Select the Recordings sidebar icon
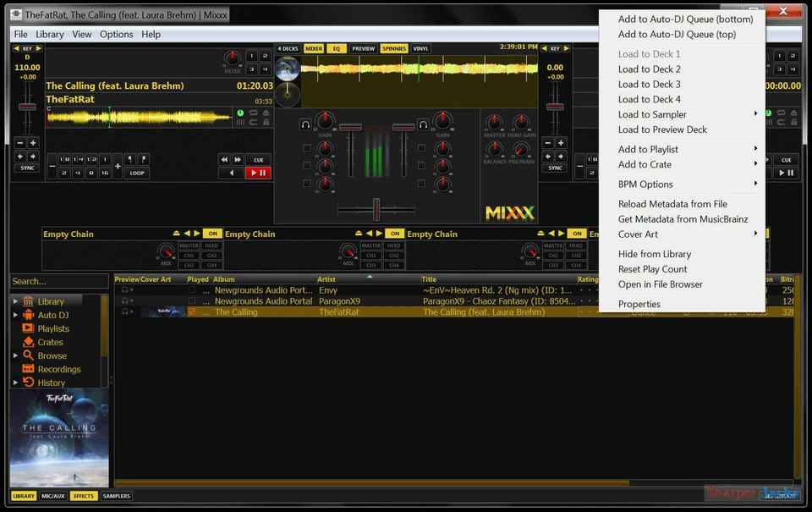 coord(58,368)
